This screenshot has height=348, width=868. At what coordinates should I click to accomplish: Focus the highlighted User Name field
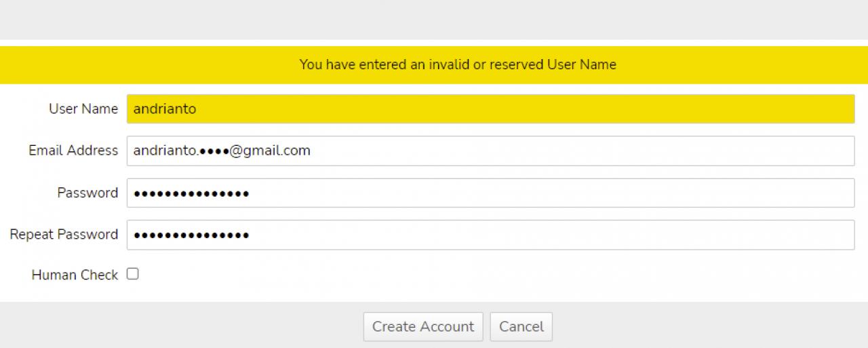pyautogui.click(x=490, y=109)
